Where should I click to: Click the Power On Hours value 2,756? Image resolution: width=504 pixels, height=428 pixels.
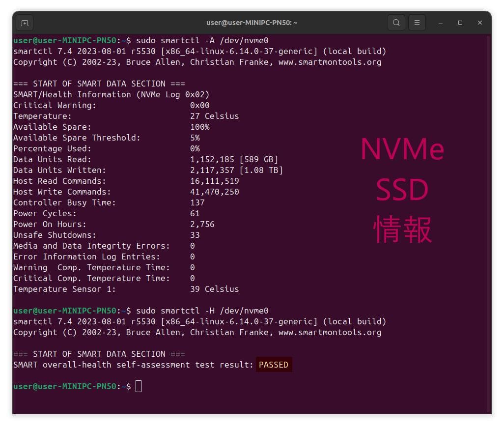[x=202, y=224]
